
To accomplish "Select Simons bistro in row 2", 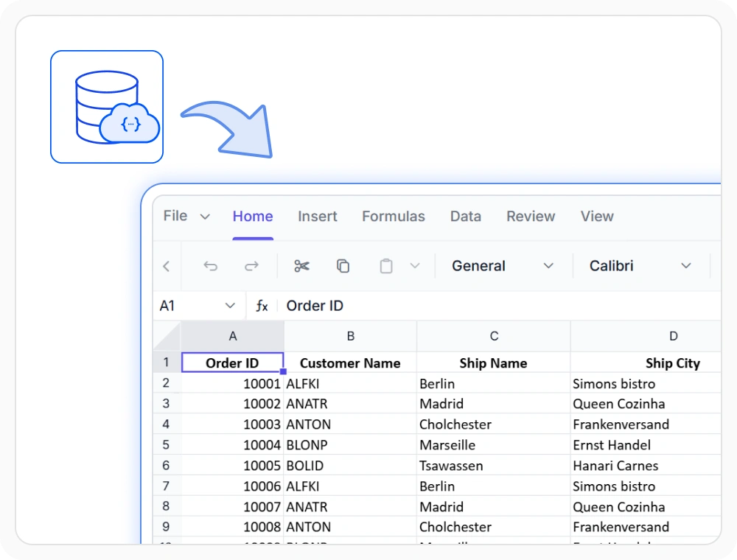I will pyautogui.click(x=646, y=383).
